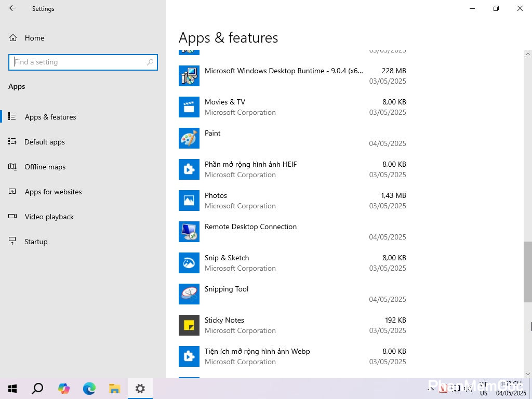Select the Sticky Notes app icon
Image resolution: width=532 pixels, height=399 pixels.
click(189, 325)
